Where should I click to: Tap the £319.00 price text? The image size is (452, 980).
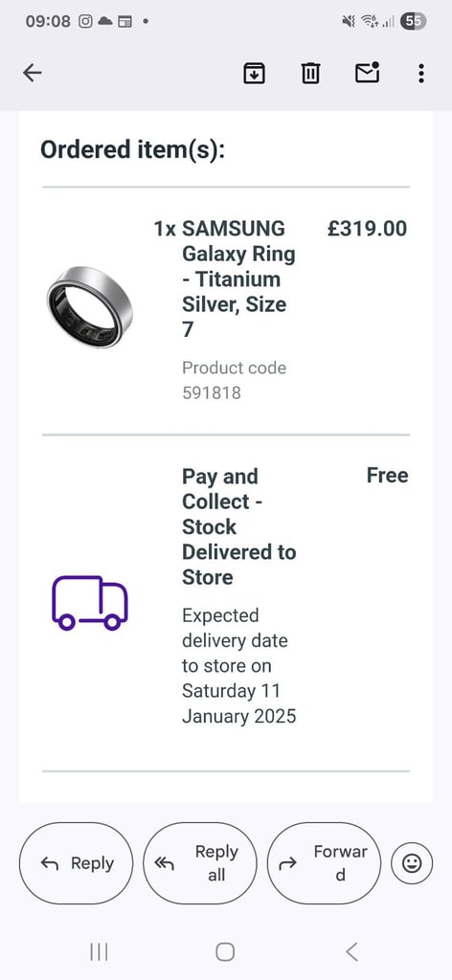click(367, 229)
